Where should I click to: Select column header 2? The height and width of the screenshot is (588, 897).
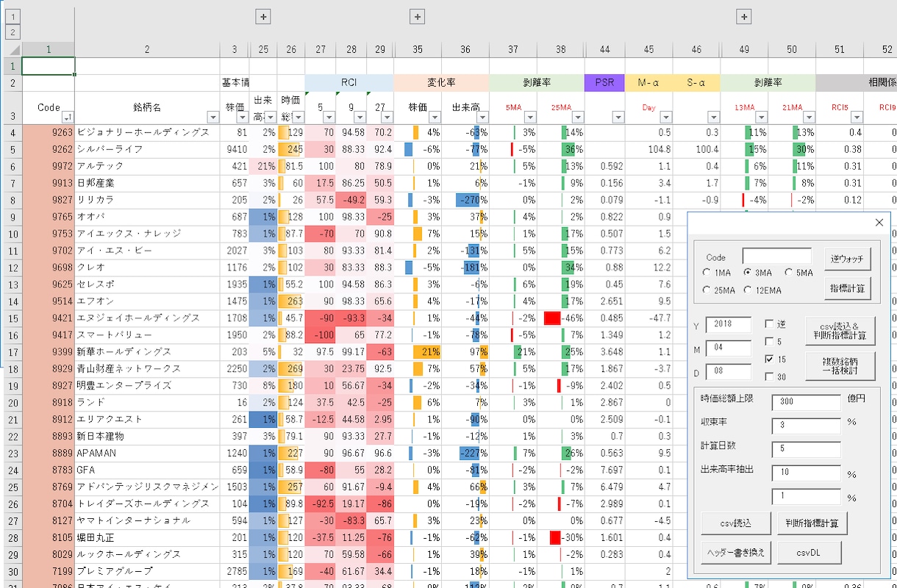(147, 49)
